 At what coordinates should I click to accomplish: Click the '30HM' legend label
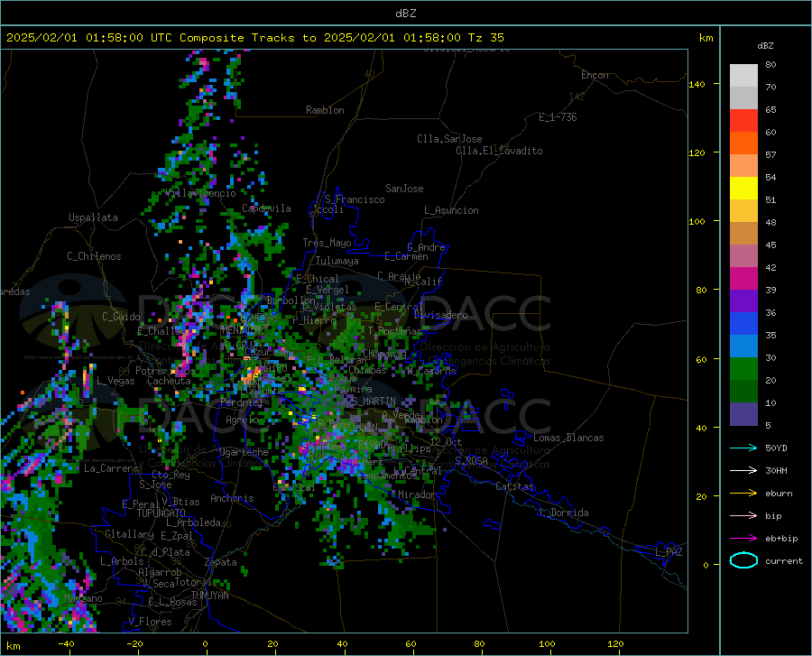776,471
